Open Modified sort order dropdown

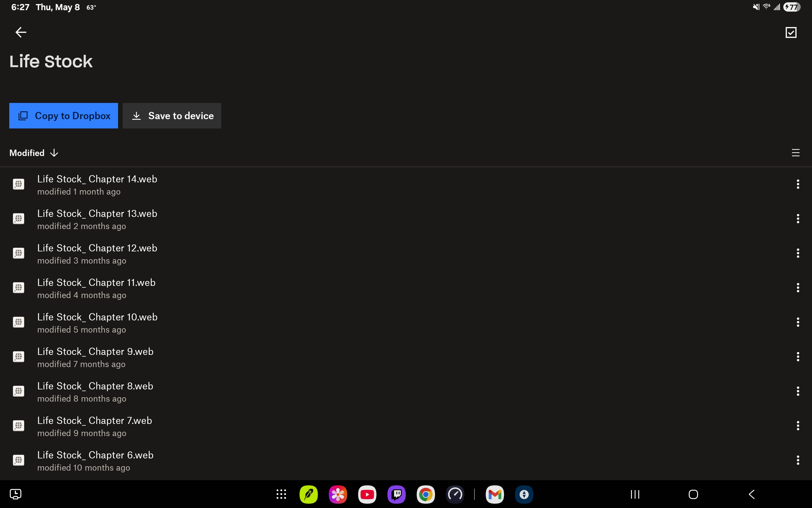pyautogui.click(x=34, y=153)
